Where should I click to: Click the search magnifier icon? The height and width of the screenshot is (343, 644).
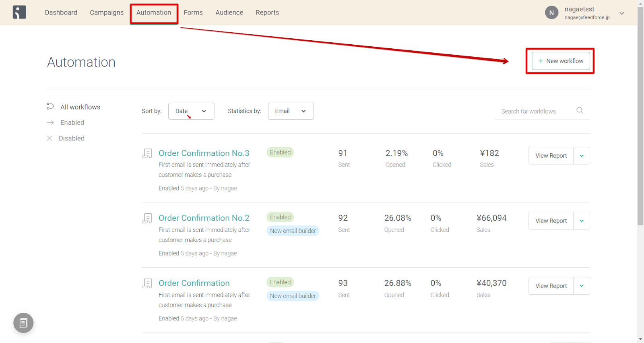(580, 110)
